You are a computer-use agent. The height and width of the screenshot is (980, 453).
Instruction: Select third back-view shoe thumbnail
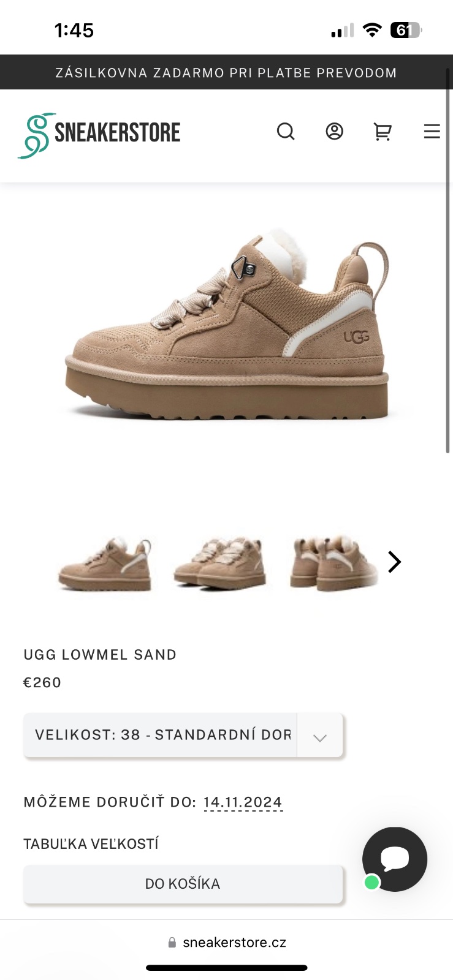point(334,562)
